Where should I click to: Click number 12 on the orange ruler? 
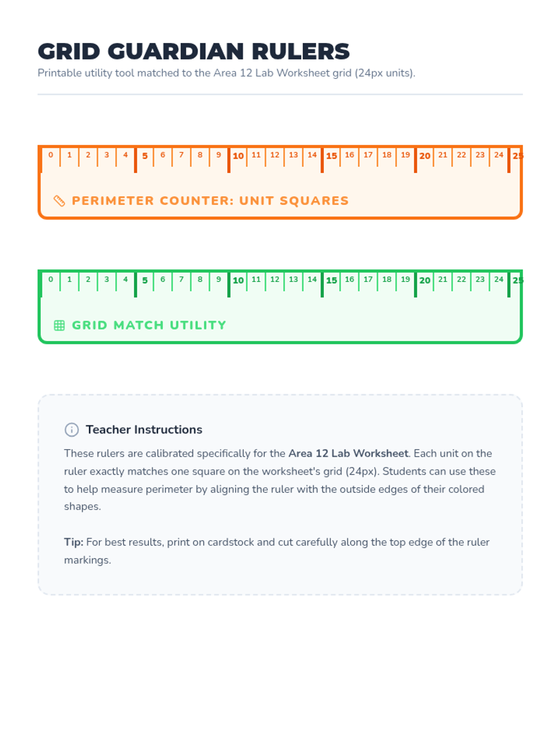coord(275,155)
